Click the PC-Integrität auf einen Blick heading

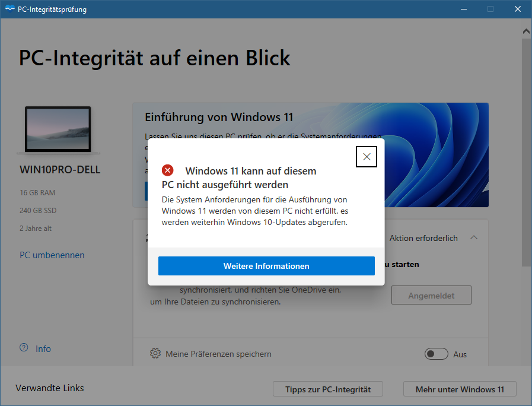[155, 58]
